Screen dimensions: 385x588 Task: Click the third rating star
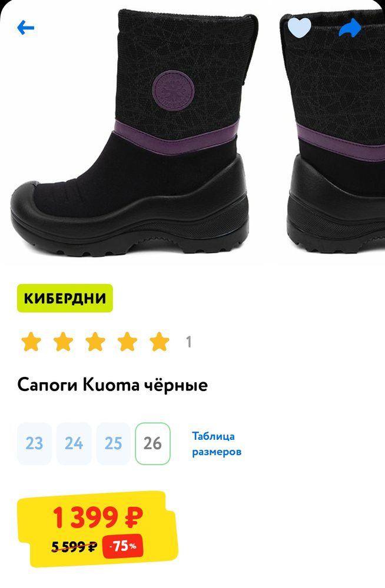95,342
